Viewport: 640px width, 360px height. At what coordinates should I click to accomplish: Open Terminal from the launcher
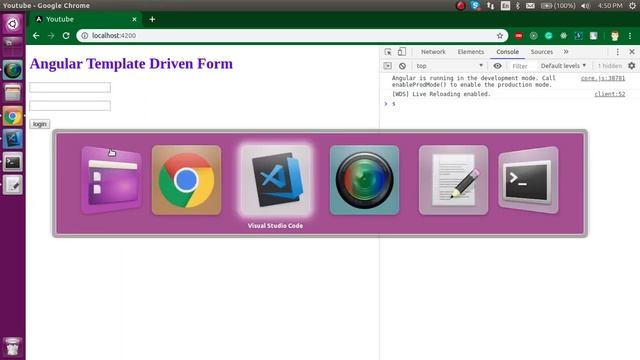[13, 162]
